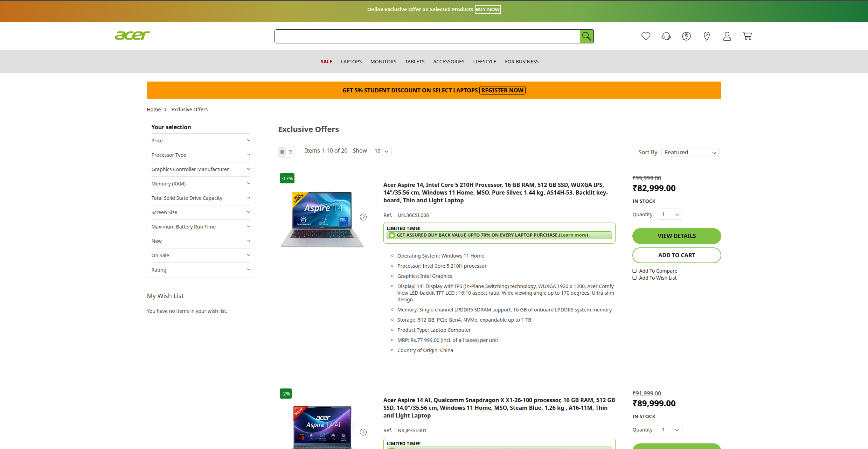
Task: Click the Items 1-10 of 20 text
Action: point(326,150)
